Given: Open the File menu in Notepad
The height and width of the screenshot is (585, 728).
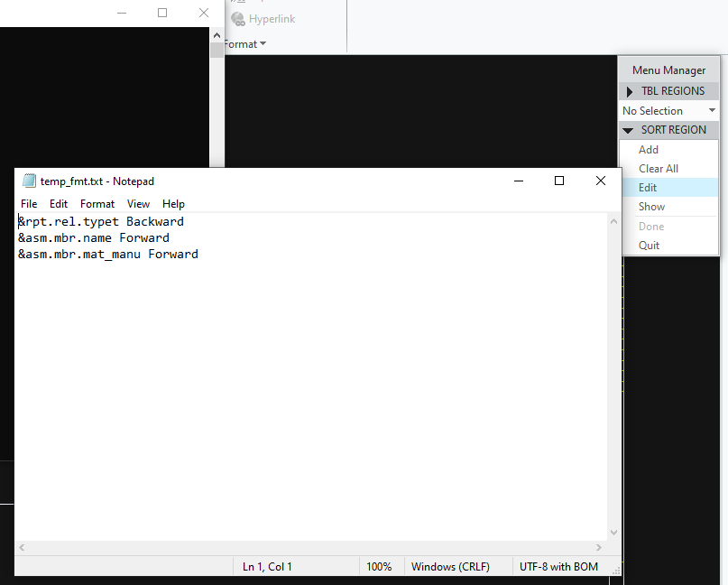Looking at the screenshot, I should tap(28, 203).
